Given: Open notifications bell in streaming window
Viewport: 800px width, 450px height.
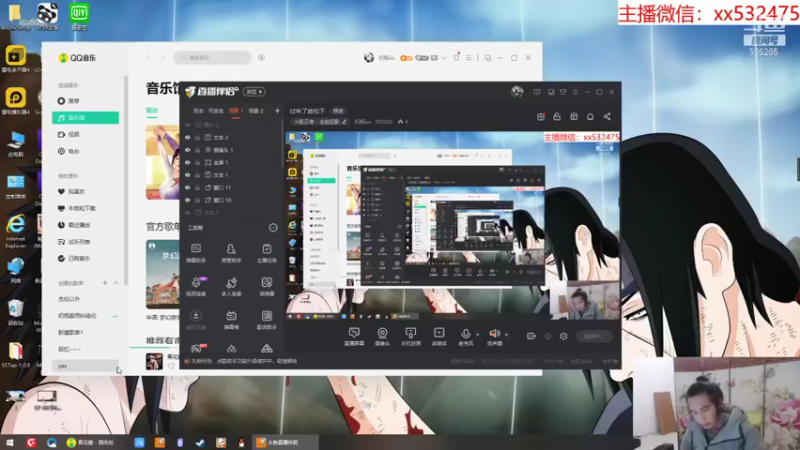Looking at the screenshot, I should pyautogui.click(x=590, y=116).
